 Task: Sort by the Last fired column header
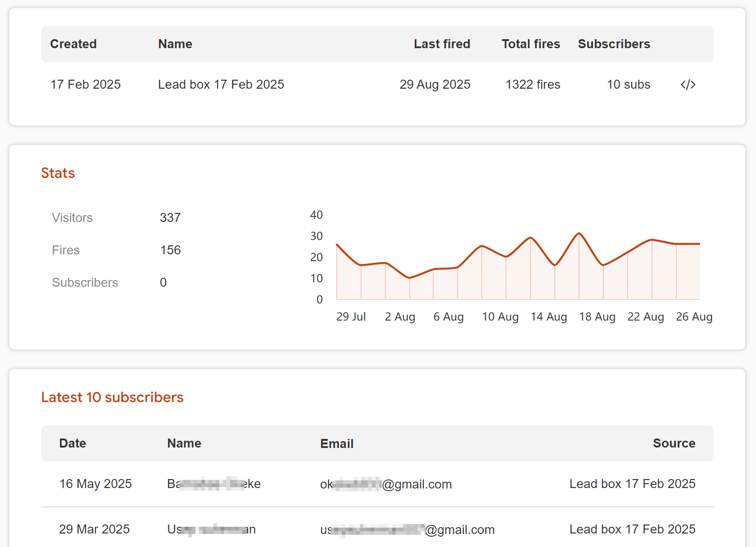(442, 44)
